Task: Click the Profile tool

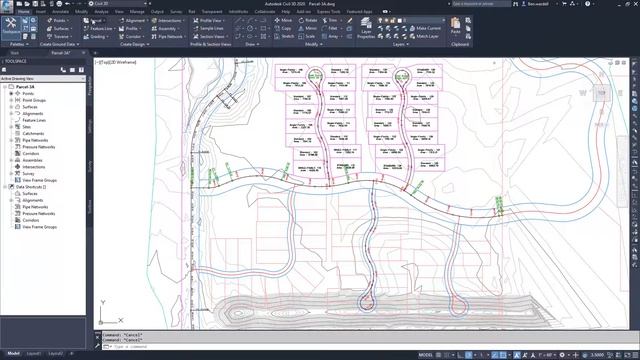Action: 129,29
